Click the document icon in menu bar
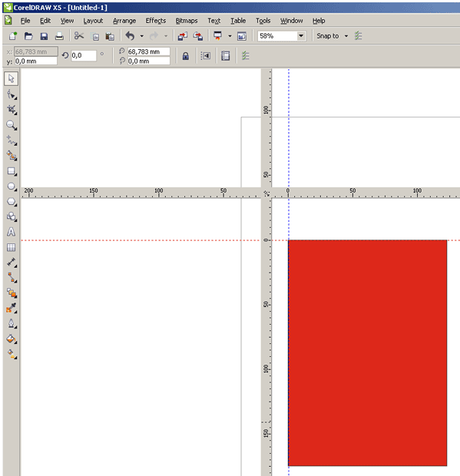Image resolution: width=460 pixels, height=476 pixels. [8, 20]
